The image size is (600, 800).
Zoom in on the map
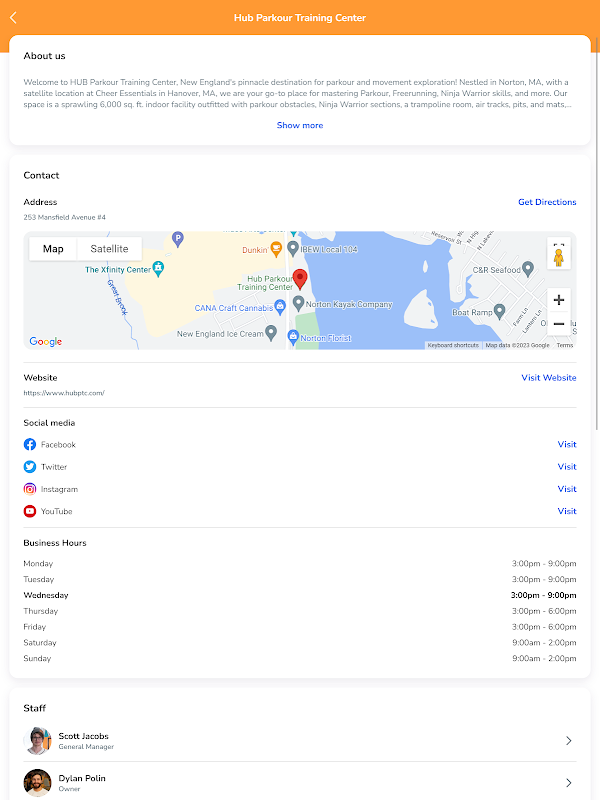(x=559, y=300)
